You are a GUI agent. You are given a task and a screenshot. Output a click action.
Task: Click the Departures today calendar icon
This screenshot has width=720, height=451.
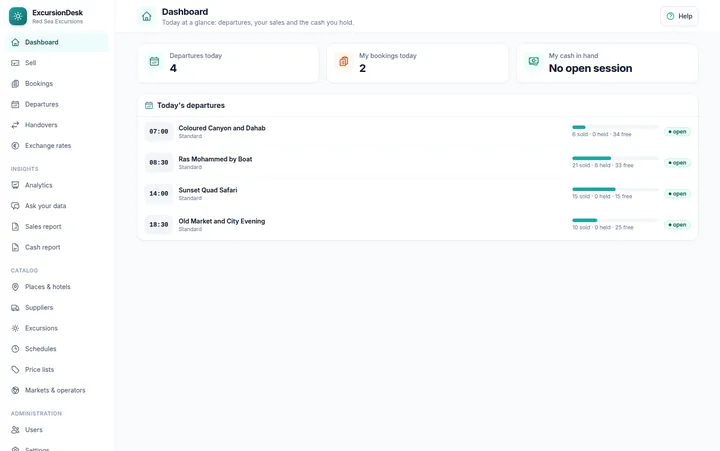click(154, 61)
